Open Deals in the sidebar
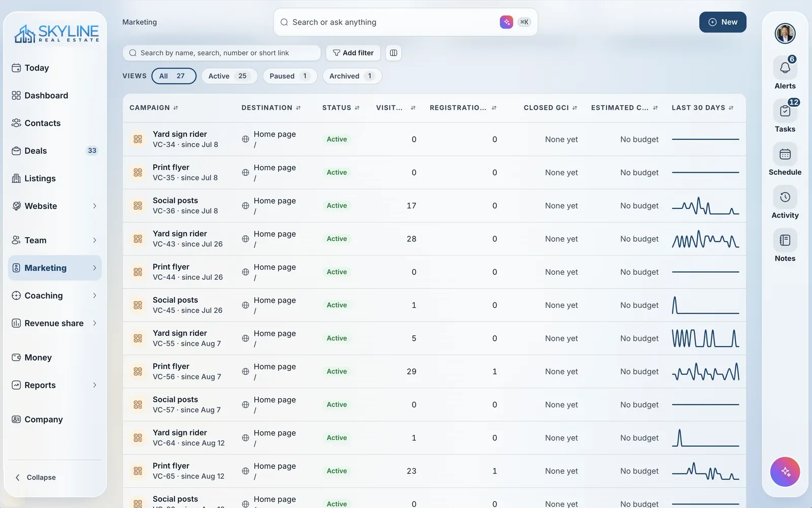 pos(55,151)
